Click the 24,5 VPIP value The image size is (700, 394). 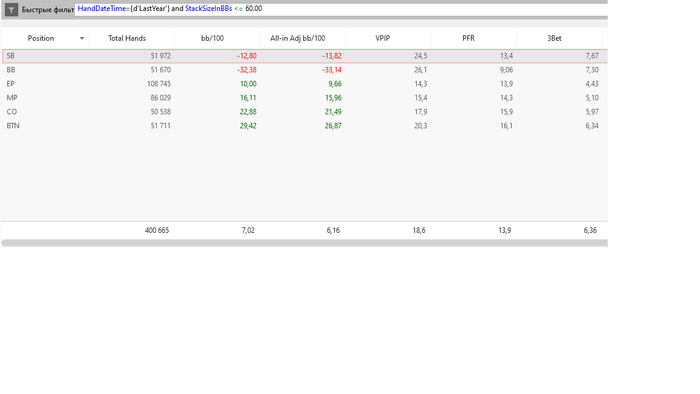click(421, 56)
